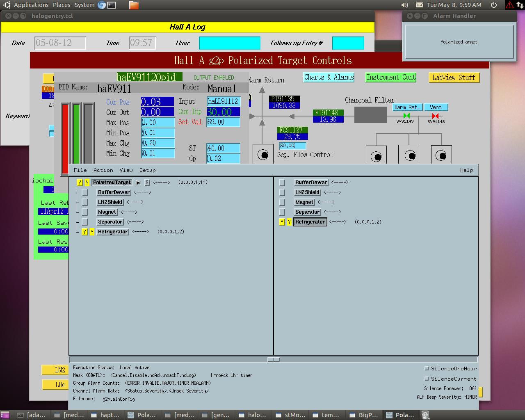Click the red SV91148 valve symbol
This screenshot has height=420, width=525.
[x=436, y=116]
